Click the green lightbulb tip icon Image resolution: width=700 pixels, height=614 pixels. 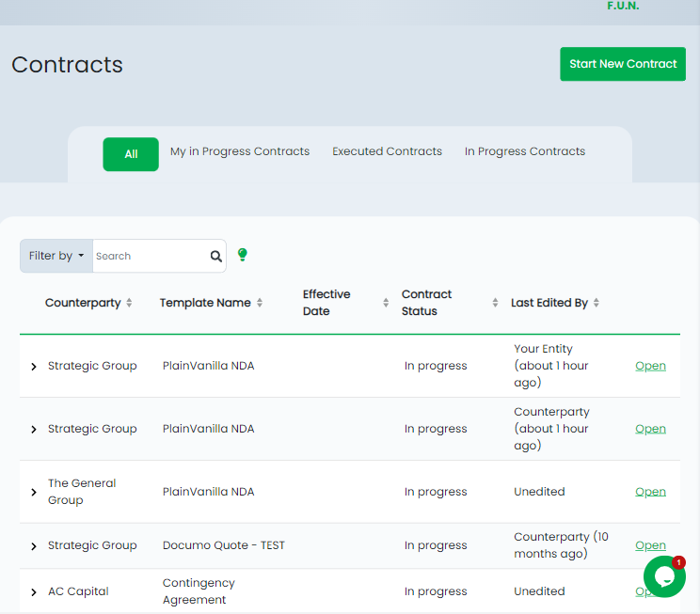(x=242, y=255)
